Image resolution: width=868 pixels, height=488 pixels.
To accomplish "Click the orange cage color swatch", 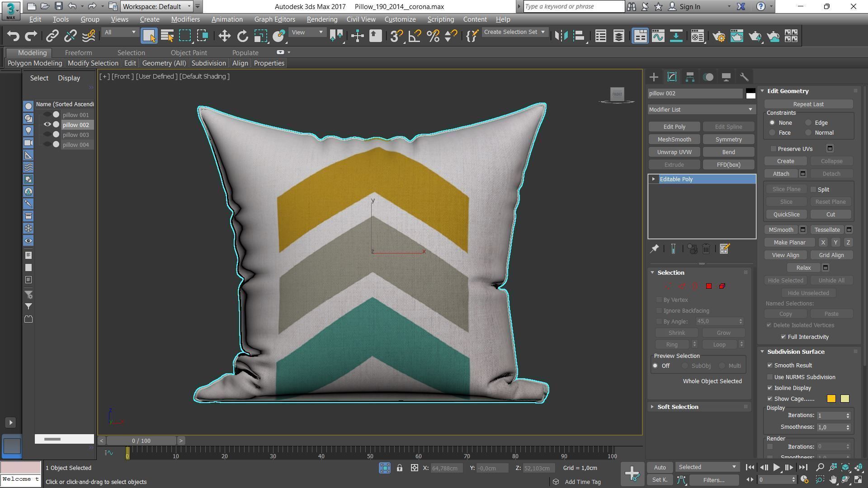I will [x=831, y=399].
